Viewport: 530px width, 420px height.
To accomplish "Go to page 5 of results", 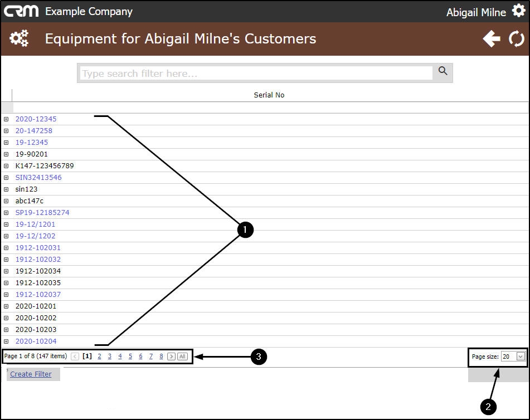I will pyautogui.click(x=130, y=356).
